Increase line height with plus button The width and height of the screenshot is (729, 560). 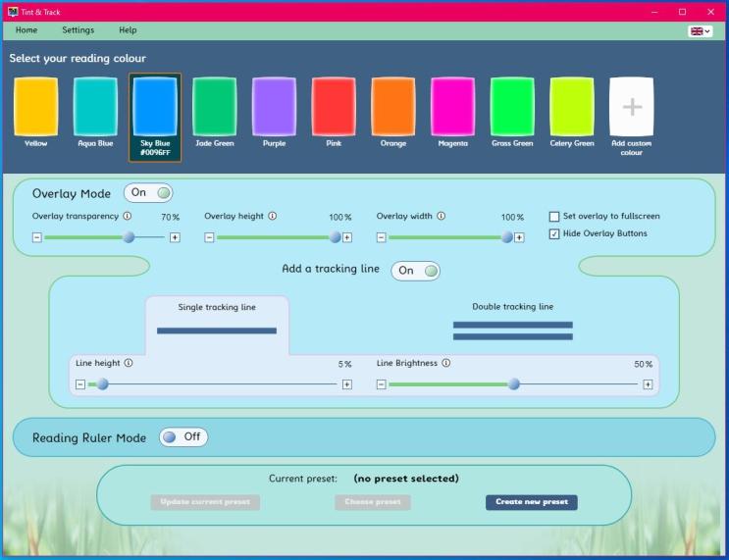click(x=346, y=384)
